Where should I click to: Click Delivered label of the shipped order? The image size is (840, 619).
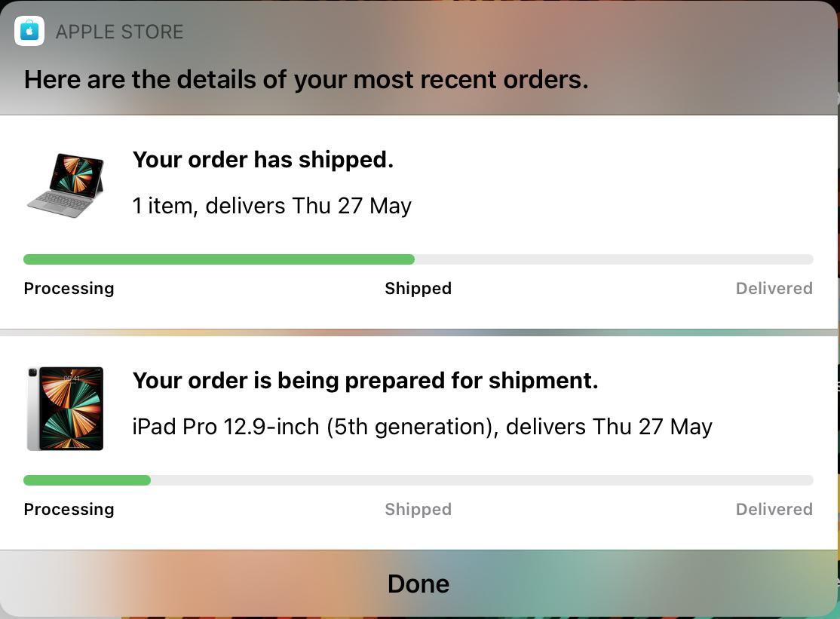(x=774, y=289)
